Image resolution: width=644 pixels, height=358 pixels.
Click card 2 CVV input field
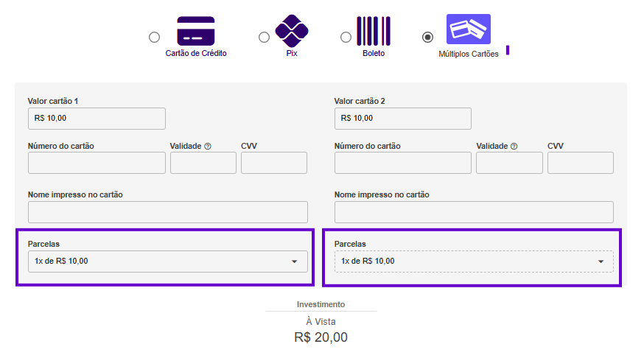[581, 163]
